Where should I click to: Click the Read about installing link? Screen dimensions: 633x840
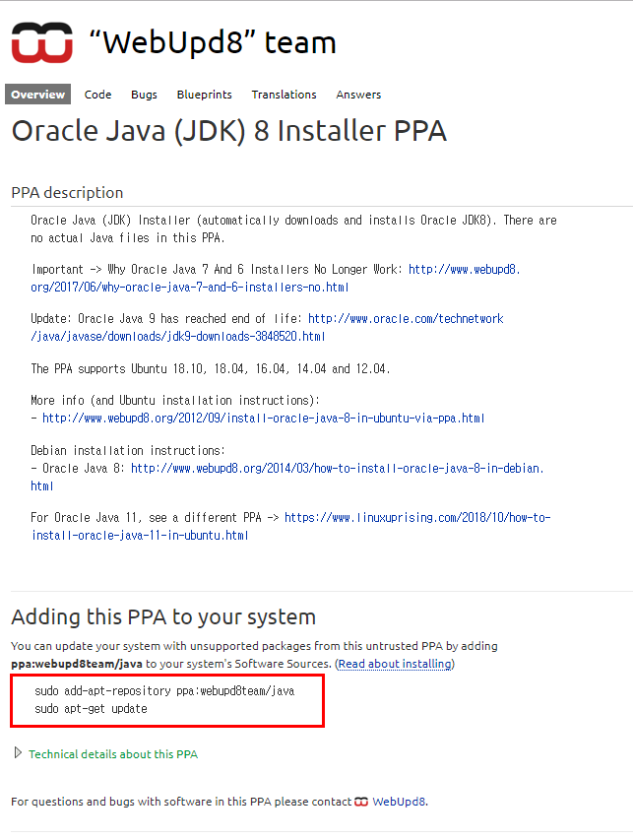395,664
